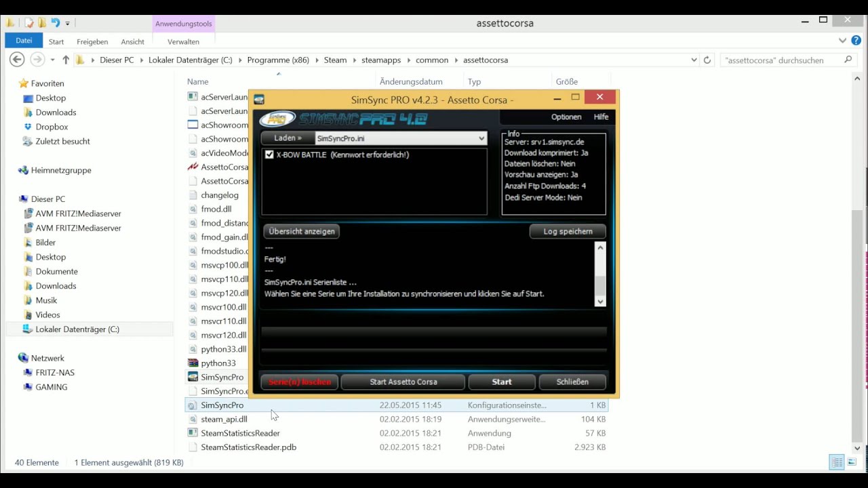Select Dokumente in navigation pane
The image size is (868, 488).
point(57,271)
